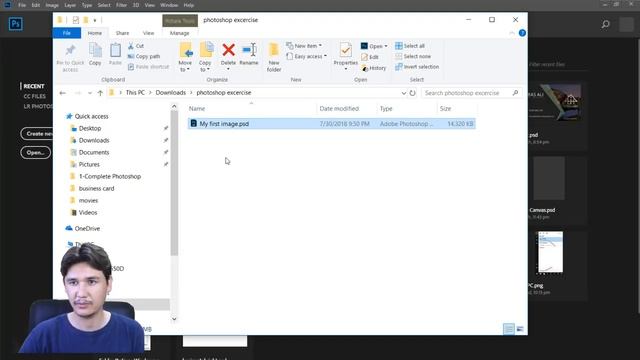
Task: Open the Easy access dropdown
Action: [x=307, y=56]
